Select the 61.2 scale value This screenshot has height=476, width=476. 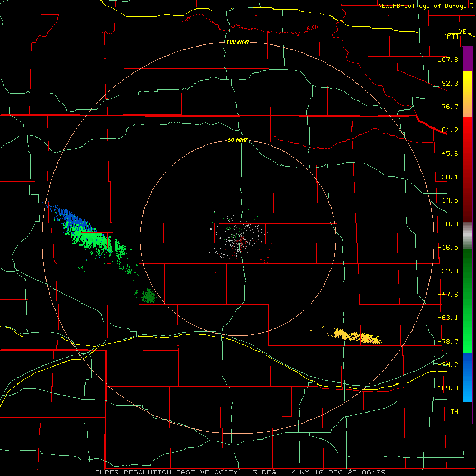click(450, 130)
